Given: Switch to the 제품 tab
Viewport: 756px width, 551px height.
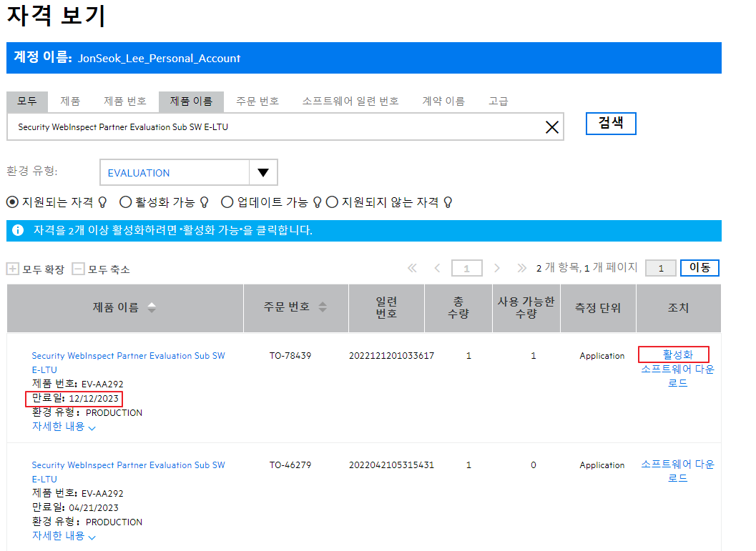Looking at the screenshot, I should (70, 101).
